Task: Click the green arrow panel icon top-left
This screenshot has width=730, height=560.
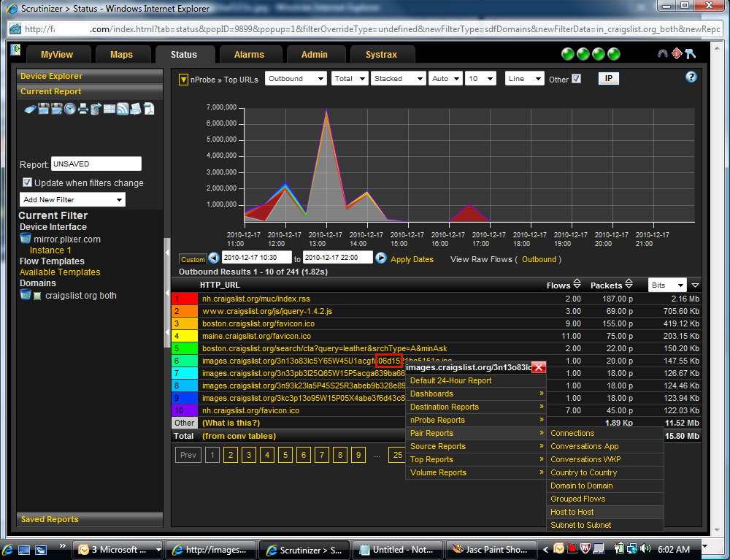Action: click(x=15, y=49)
